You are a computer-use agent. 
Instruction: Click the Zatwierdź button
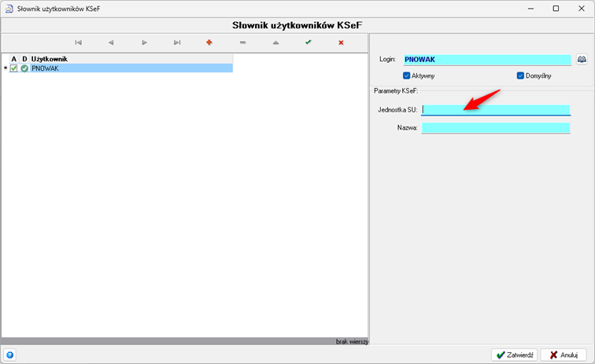pos(516,355)
